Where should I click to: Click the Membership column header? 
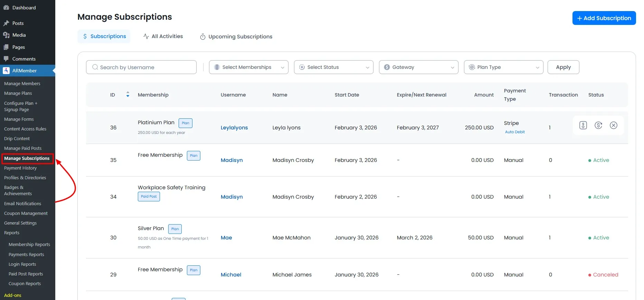153,95
